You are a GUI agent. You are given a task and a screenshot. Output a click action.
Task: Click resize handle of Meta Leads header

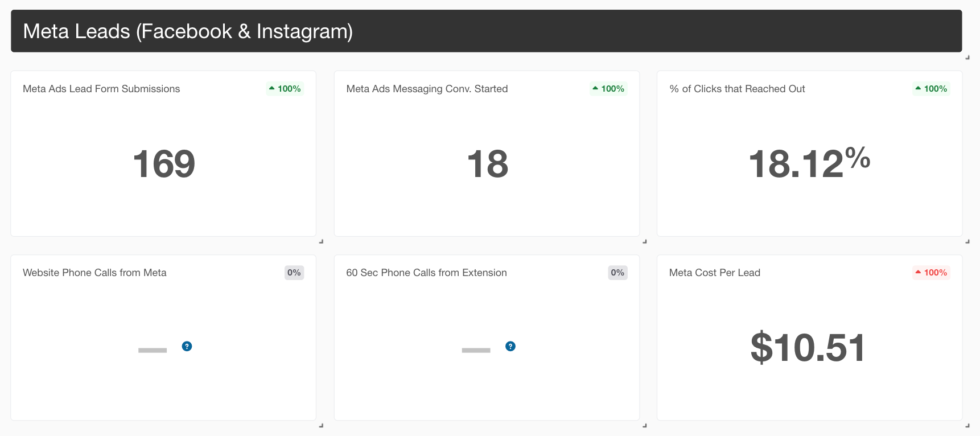[967, 57]
